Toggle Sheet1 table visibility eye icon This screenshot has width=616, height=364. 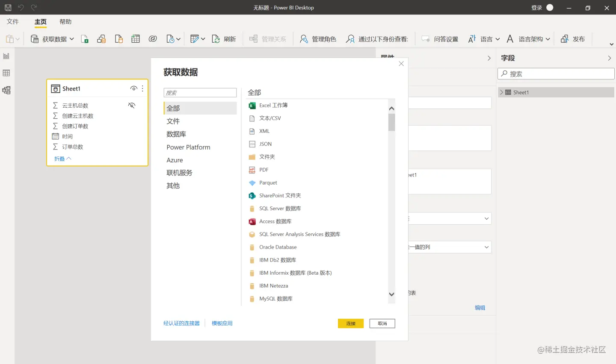coord(134,88)
